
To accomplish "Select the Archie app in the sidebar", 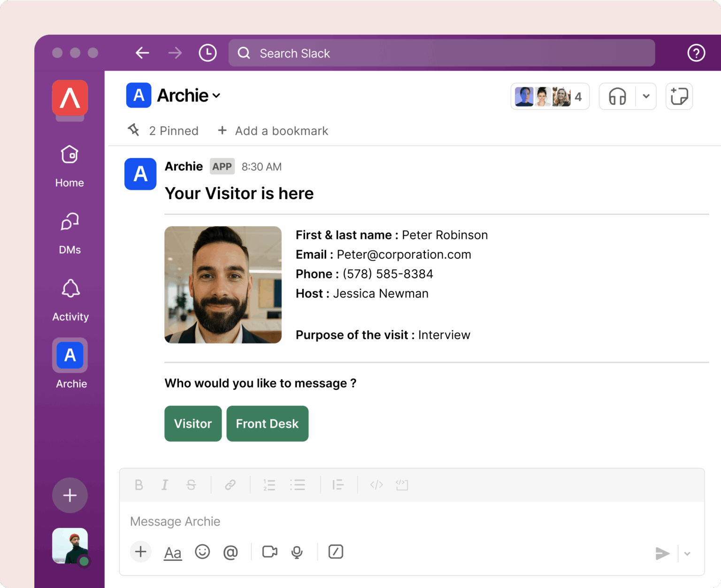I will pos(69,355).
